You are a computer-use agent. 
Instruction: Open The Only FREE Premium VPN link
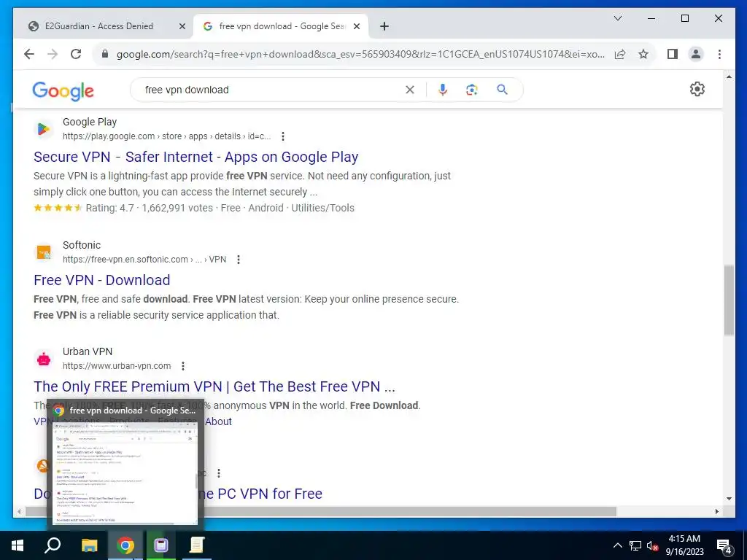[x=214, y=386]
